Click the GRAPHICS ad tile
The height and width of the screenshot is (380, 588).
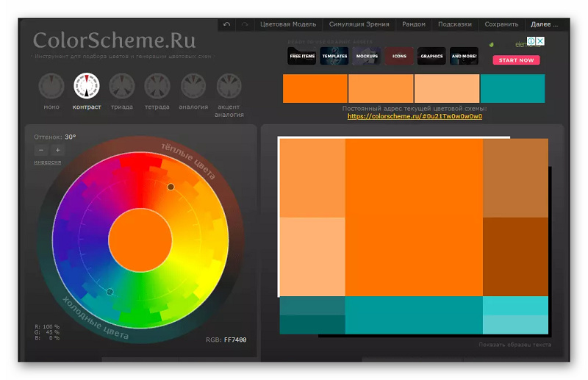pos(431,56)
